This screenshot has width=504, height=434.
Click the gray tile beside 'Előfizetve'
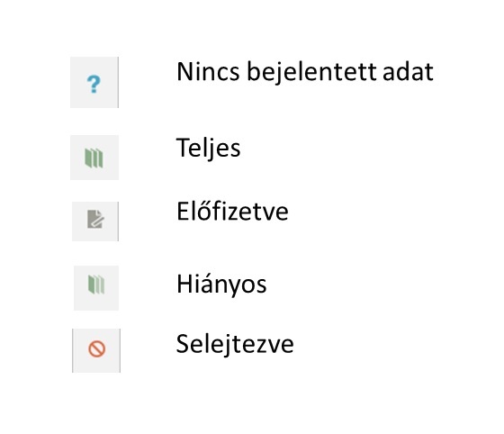point(95,222)
